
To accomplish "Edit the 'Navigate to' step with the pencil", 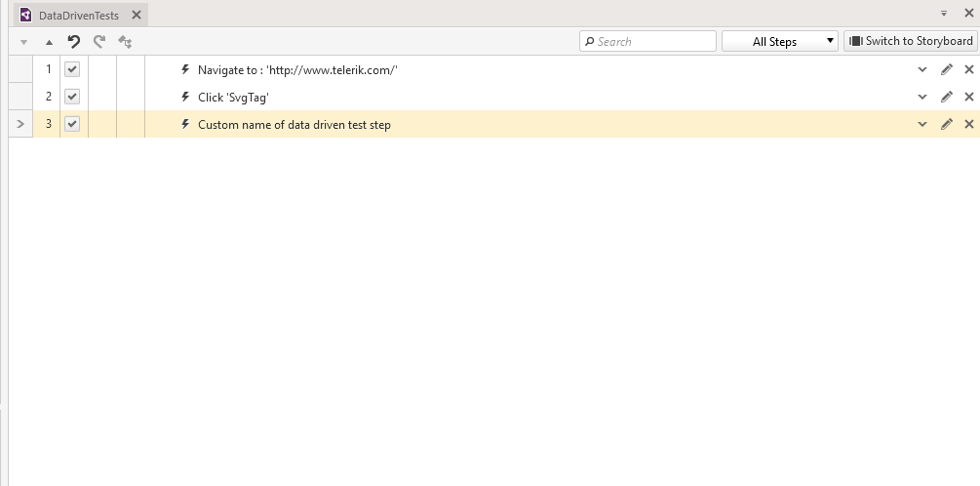I will tap(946, 69).
